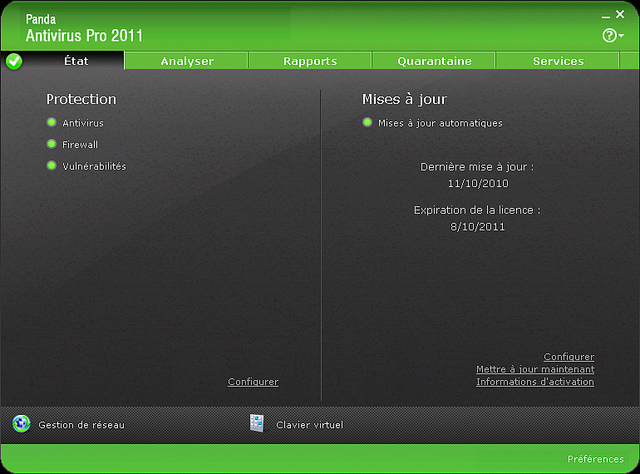
Task: Open the Analyser tab
Action: click(187, 61)
